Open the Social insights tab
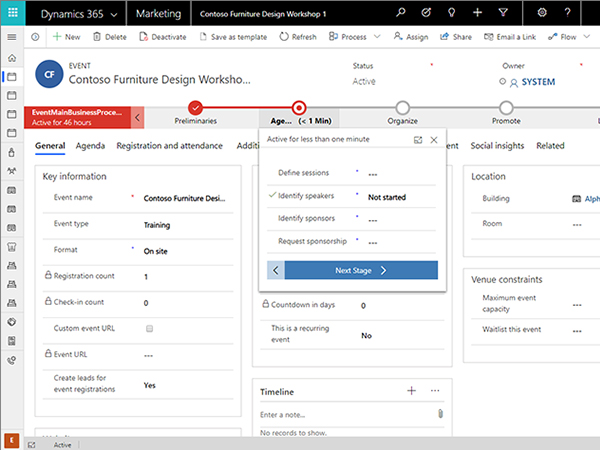The image size is (600, 450). click(497, 146)
